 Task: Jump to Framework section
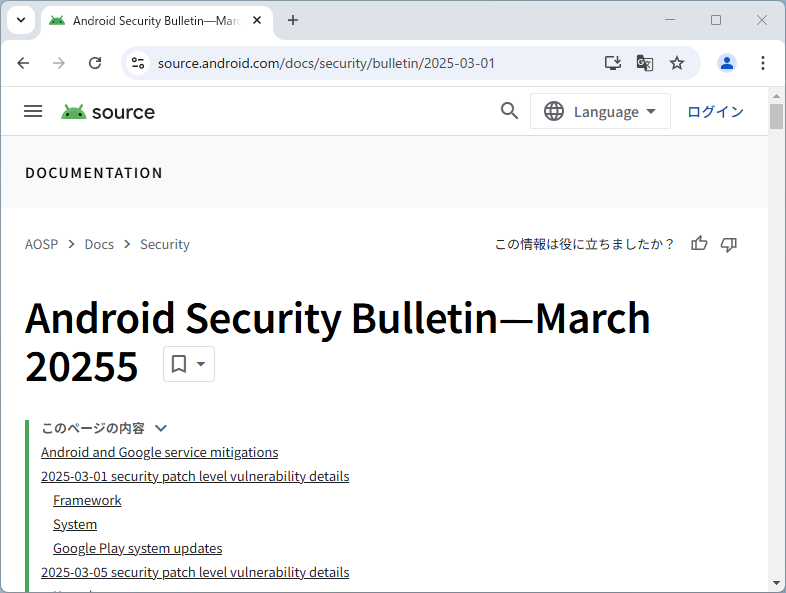[87, 500]
